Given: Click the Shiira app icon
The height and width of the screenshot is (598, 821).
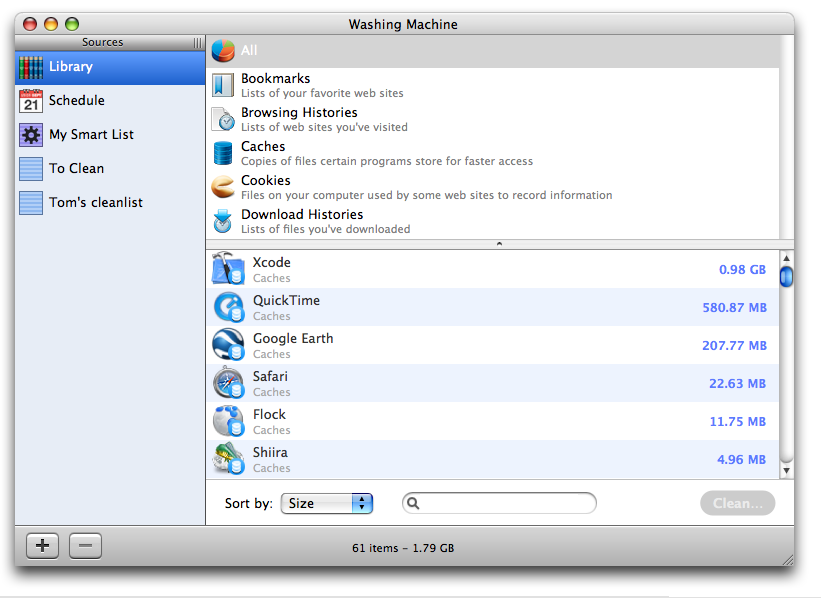Looking at the screenshot, I should (x=228, y=459).
